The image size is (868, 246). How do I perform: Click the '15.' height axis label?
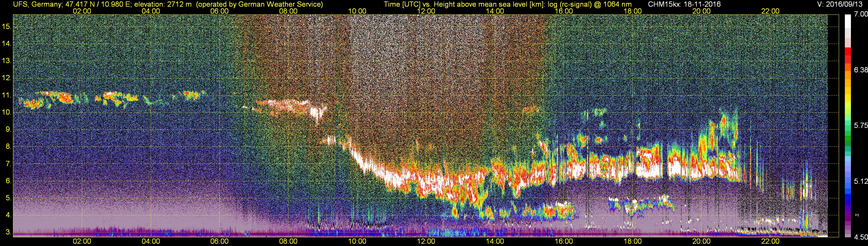(x=7, y=27)
